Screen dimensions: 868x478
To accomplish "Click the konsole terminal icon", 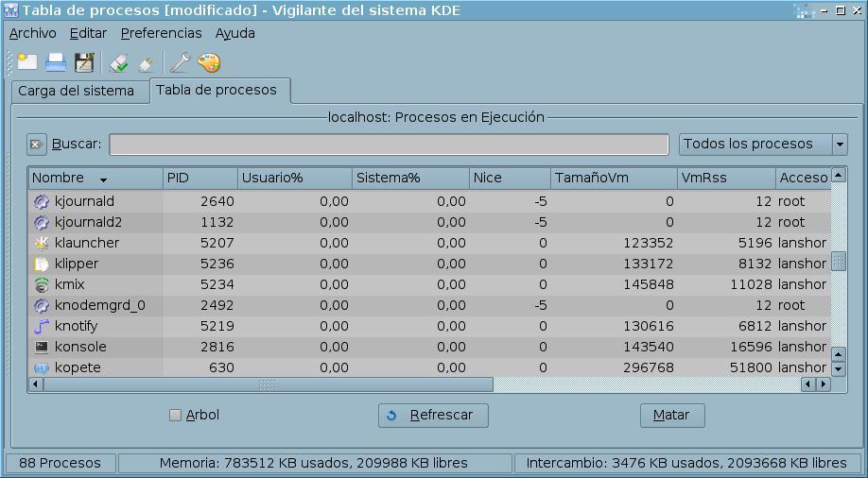I will (x=42, y=347).
